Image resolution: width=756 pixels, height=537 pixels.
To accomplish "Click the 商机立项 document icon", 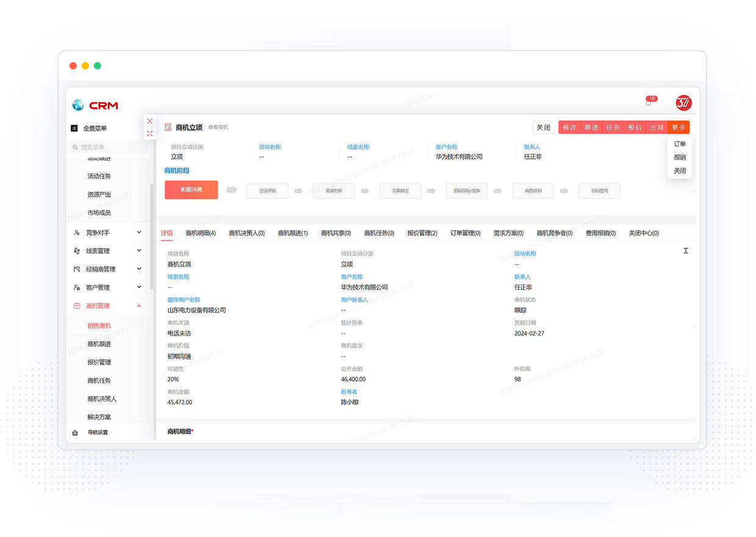I will [168, 127].
